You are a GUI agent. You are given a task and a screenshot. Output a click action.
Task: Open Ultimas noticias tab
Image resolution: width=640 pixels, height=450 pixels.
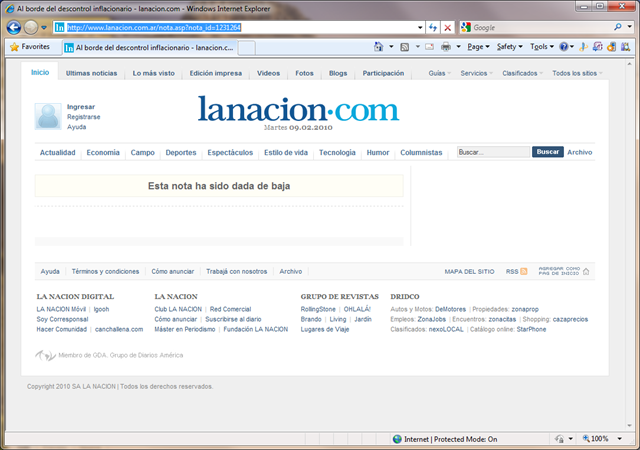pyautogui.click(x=91, y=73)
